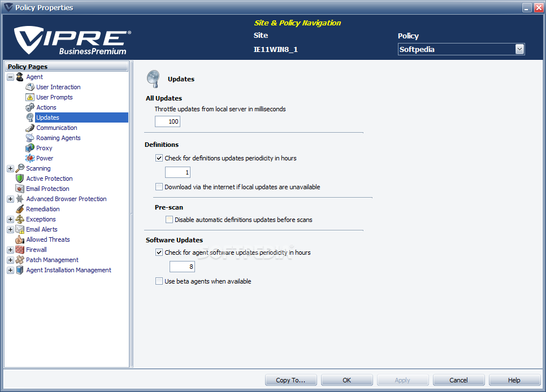546x392 pixels.
Task: Click the Power icon
Action: [30, 158]
